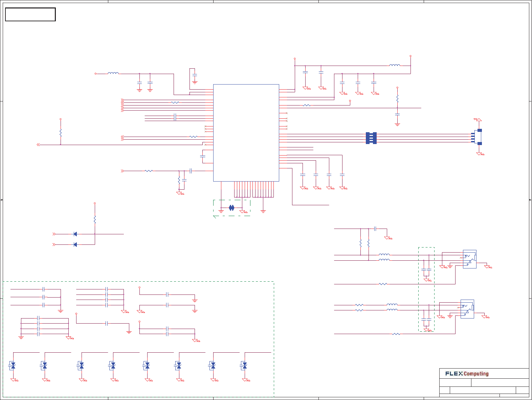Select the inductor on the top-right power rail
Viewport: 532px width, 400px height.
click(x=395, y=65)
